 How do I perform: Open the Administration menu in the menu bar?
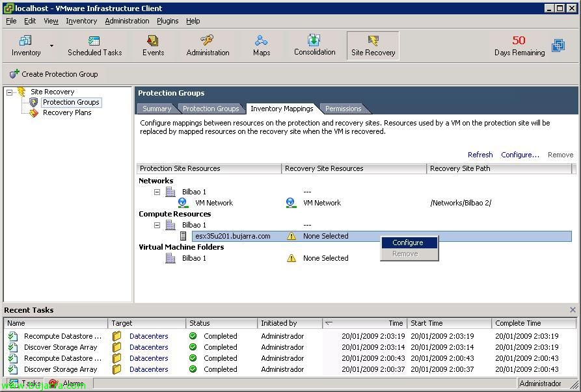(x=127, y=21)
